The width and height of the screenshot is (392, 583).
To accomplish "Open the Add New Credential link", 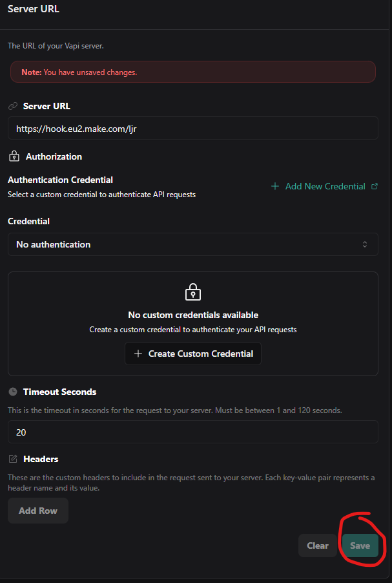I will [325, 186].
